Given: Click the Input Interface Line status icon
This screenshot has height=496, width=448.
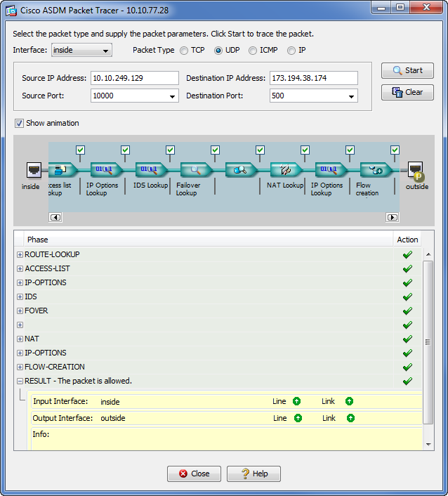Looking at the screenshot, I should coord(296,401).
